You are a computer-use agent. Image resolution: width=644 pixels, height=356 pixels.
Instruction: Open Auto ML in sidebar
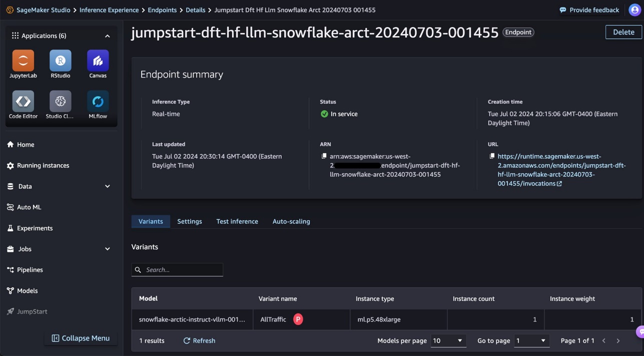pyautogui.click(x=24, y=207)
